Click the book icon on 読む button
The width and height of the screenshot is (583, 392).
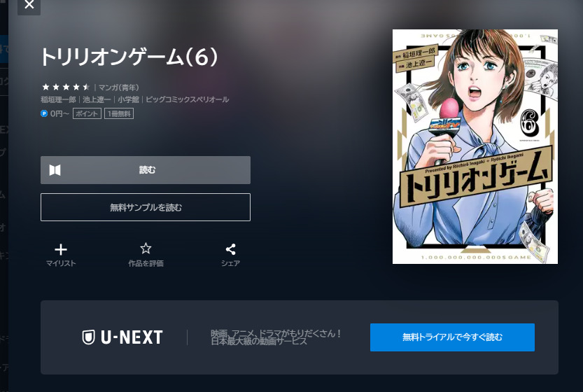[55, 170]
